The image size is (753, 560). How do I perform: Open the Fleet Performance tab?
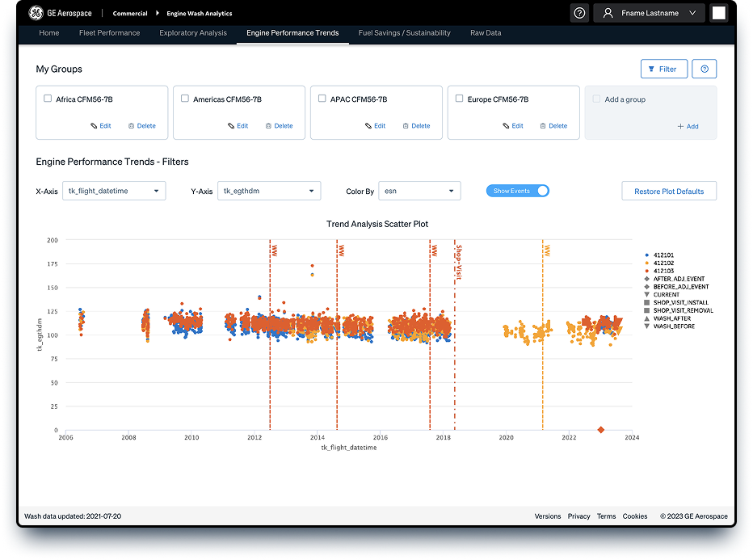(x=110, y=32)
